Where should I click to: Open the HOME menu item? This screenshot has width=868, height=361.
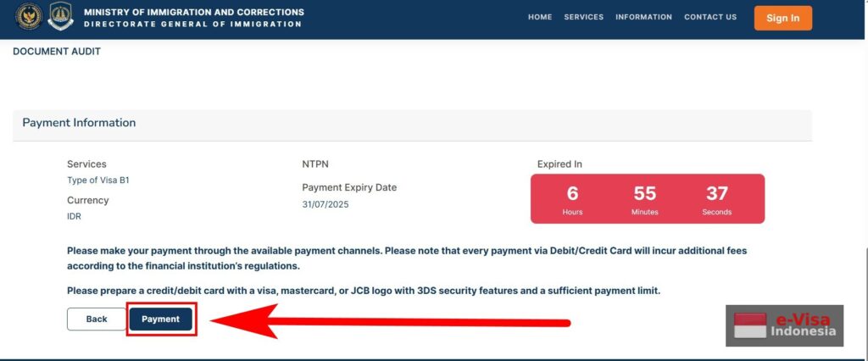point(540,17)
